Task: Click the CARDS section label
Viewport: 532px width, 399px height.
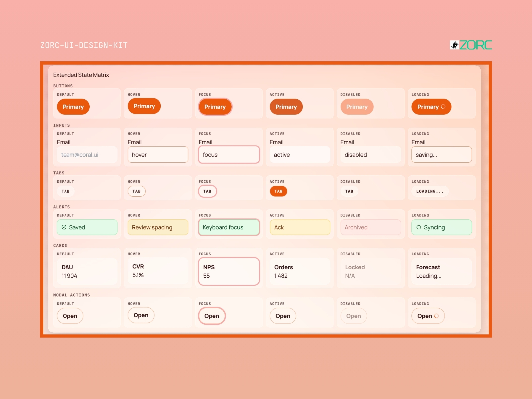Action: click(x=60, y=246)
